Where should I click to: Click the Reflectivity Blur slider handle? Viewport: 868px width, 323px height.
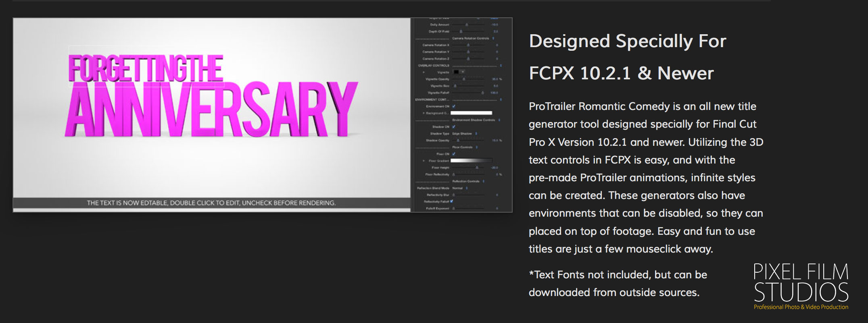coord(453,195)
